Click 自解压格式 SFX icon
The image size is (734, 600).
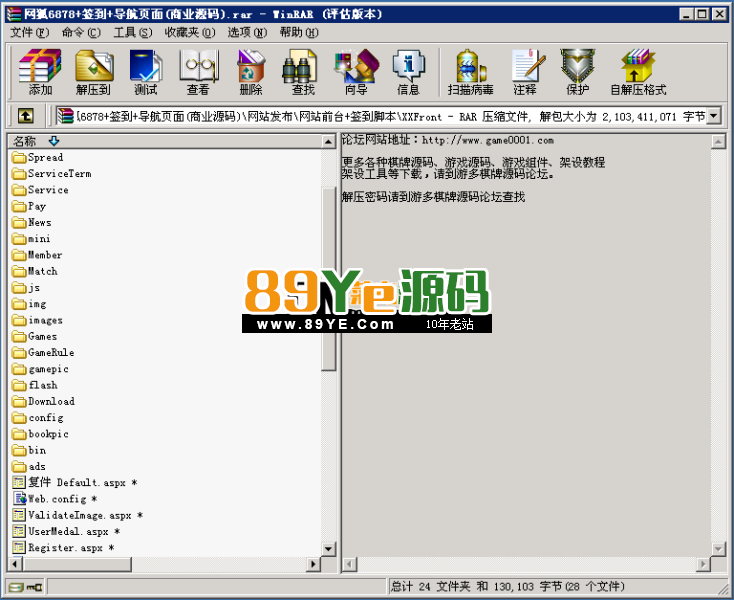pyautogui.click(x=638, y=72)
